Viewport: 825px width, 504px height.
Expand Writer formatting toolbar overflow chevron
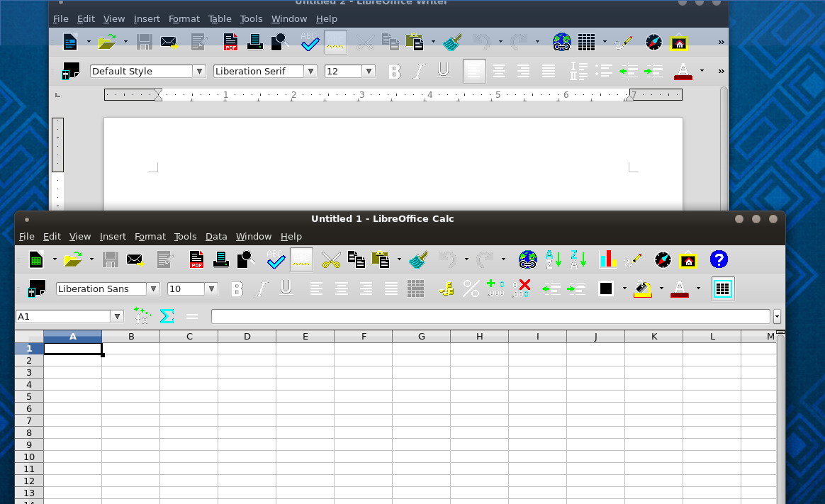[721, 71]
